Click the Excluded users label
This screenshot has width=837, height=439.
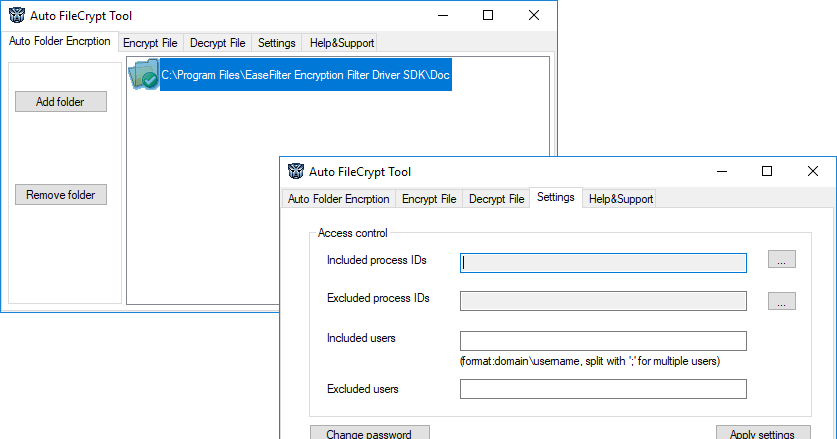(363, 389)
